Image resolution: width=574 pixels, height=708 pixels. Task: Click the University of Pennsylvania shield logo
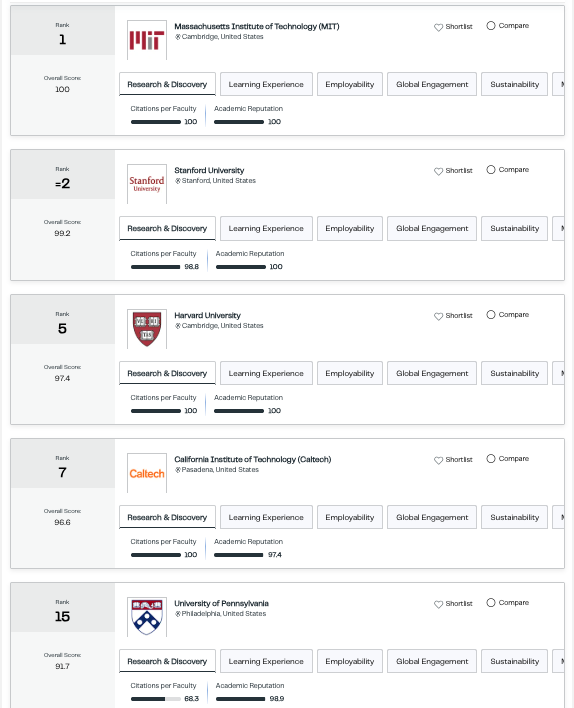coord(147,617)
